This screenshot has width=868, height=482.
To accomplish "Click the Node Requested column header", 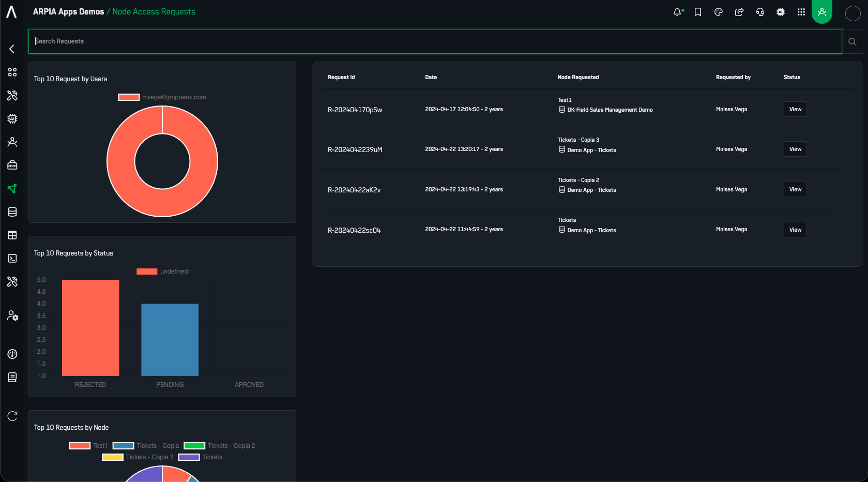I will tap(578, 78).
